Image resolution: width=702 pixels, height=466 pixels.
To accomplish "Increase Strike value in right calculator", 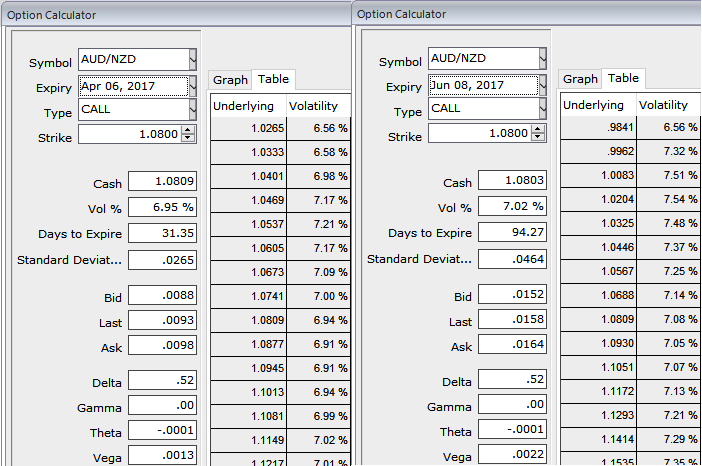I will [x=538, y=129].
